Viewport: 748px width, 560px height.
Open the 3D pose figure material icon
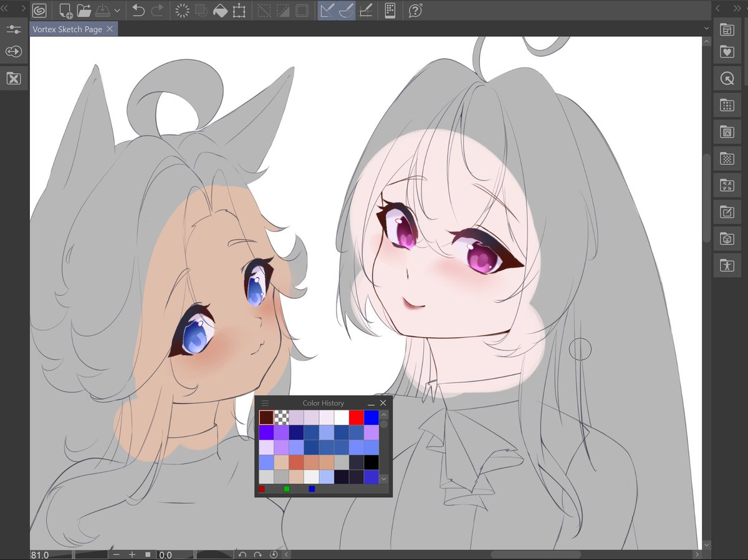click(x=727, y=266)
